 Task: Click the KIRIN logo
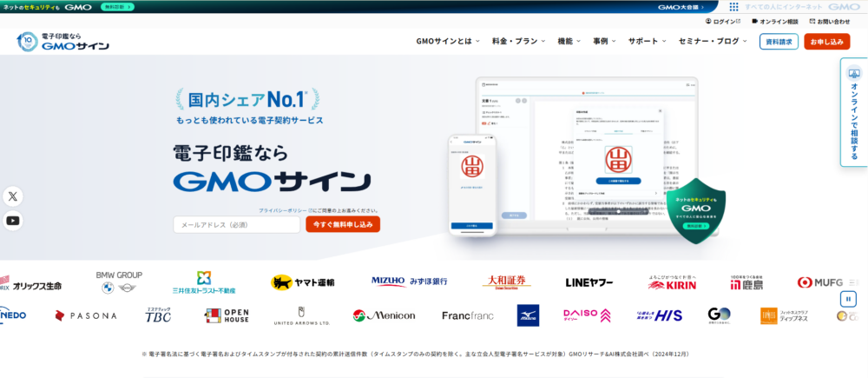672,282
